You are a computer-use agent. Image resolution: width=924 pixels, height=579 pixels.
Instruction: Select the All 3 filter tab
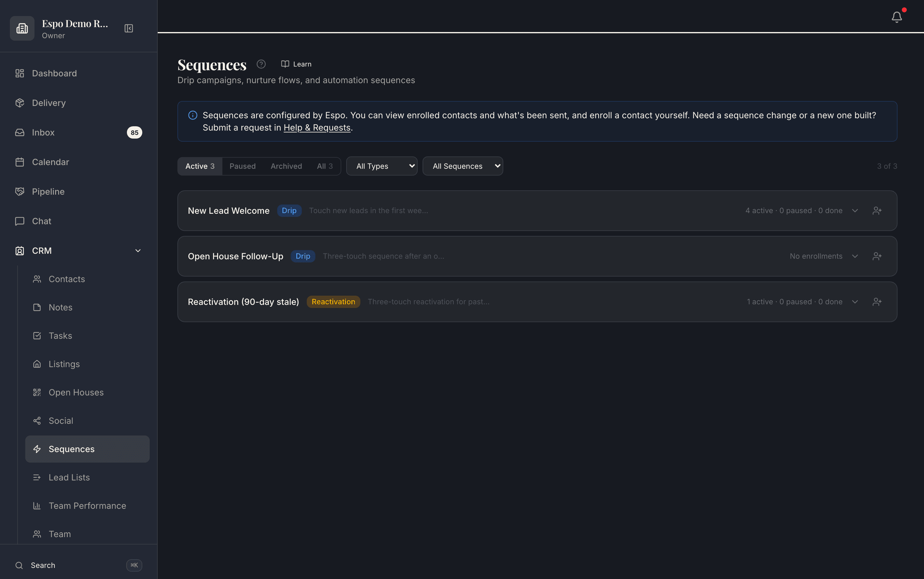tap(325, 166)
